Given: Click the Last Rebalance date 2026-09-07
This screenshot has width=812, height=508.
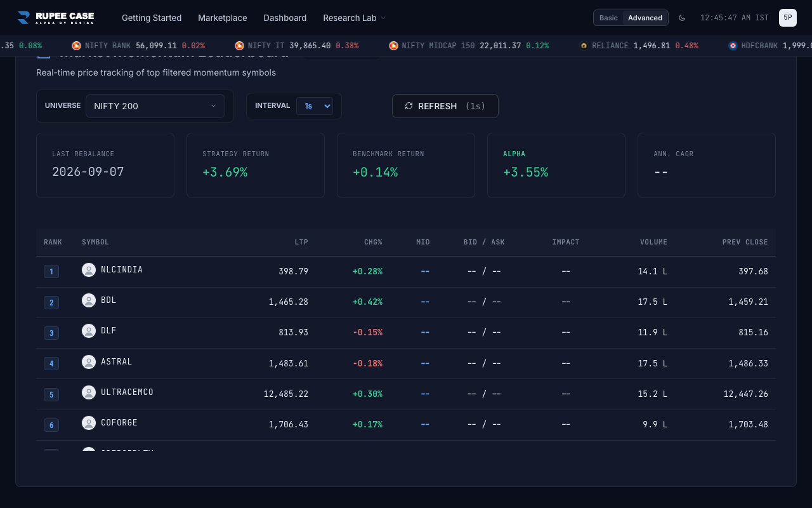Looking at the screenshot, I should pyautogui.click(x=88, y=172).
